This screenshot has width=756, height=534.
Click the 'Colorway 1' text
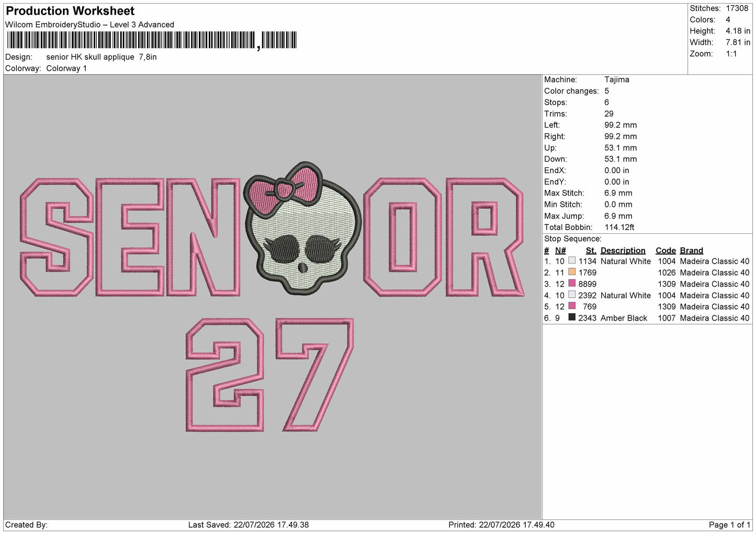coord(66,69)
